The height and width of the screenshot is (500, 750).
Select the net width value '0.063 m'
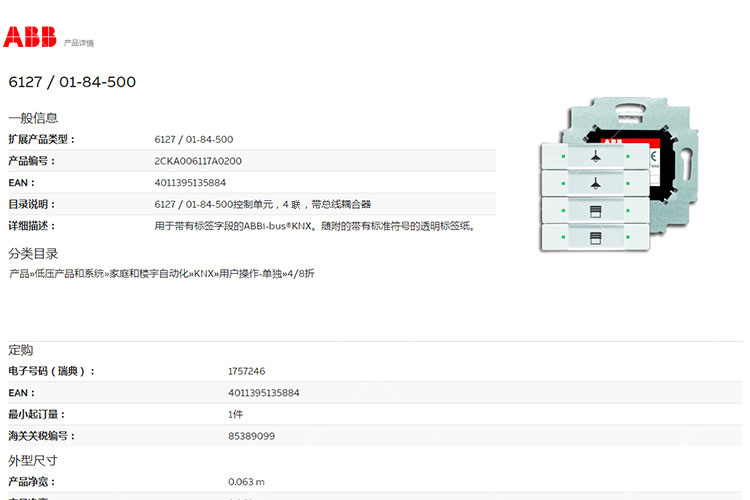(246, 482)
